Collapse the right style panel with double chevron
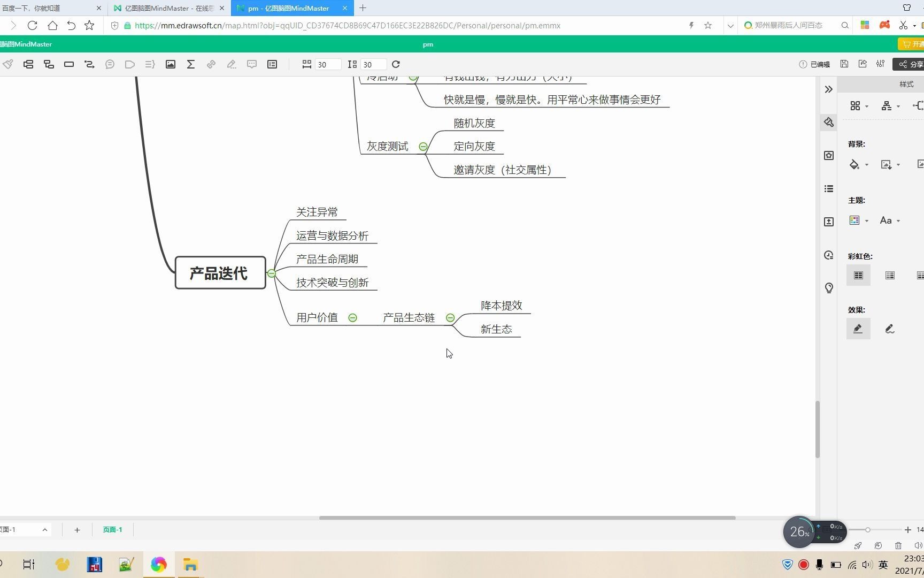This screenshot has width=924, height=578. (829, 89)
